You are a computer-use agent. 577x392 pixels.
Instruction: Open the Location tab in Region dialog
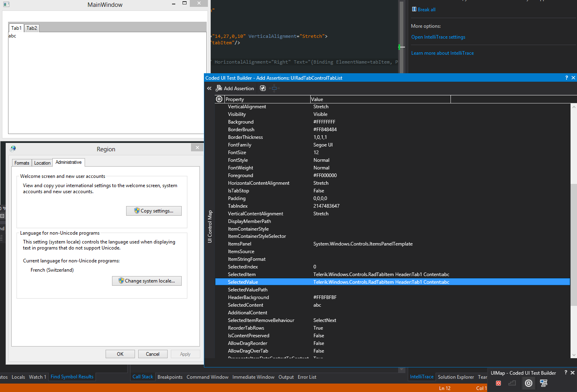(42, 163)
